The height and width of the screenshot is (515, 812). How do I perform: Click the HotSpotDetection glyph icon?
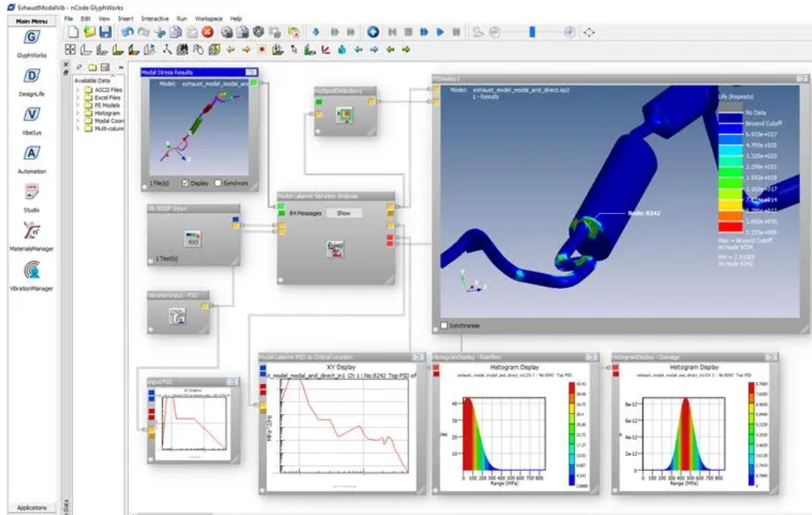[x=345, y=116]
